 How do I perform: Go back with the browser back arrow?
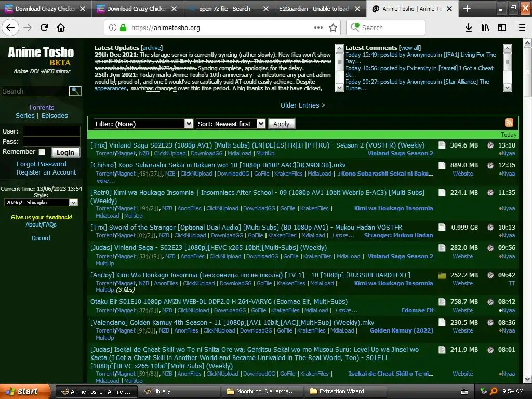[10, 28]
